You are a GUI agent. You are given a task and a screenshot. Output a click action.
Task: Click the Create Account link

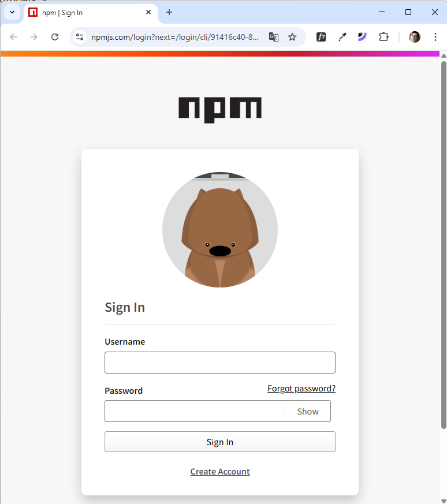click(x=220, y=472)
